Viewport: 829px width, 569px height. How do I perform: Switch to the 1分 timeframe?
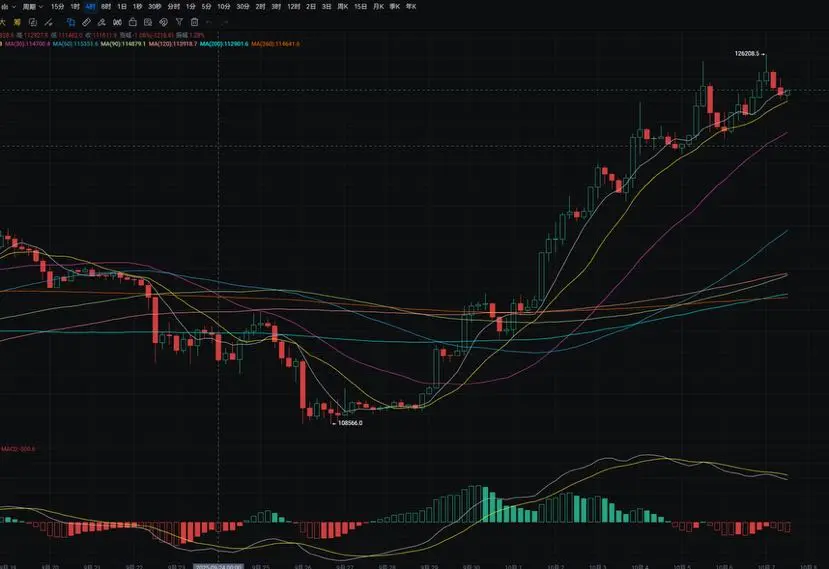[190, 7]
